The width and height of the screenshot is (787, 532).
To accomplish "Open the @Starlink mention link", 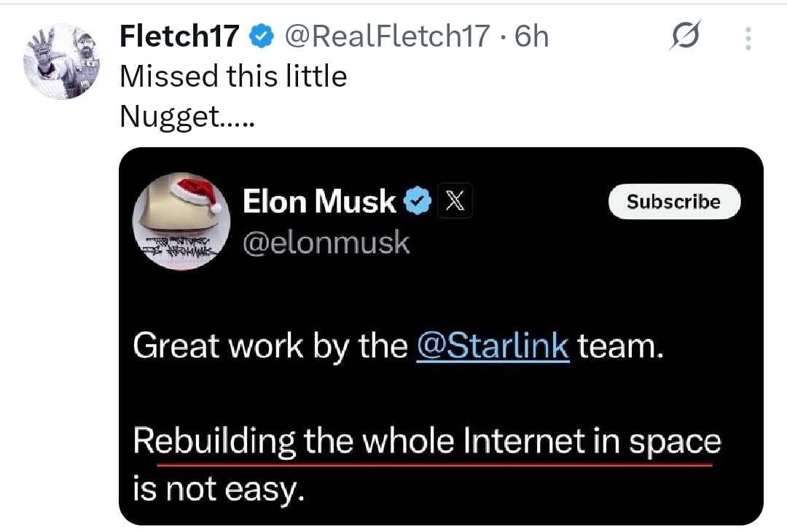I will click(492, 345).
